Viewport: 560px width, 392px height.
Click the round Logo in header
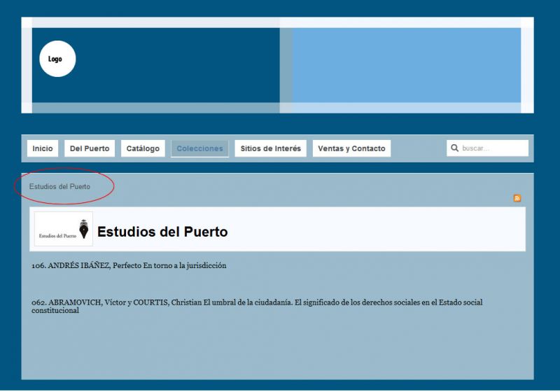click(57, 59)
